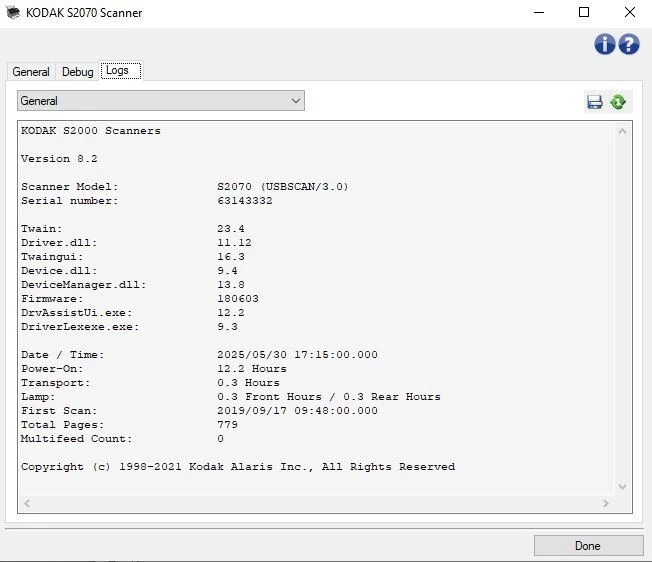Click the Twain version value 23.4
Image resolution: width=652 pixels, height=562 pixels.
pyautogui.click(x=231, y=229)
